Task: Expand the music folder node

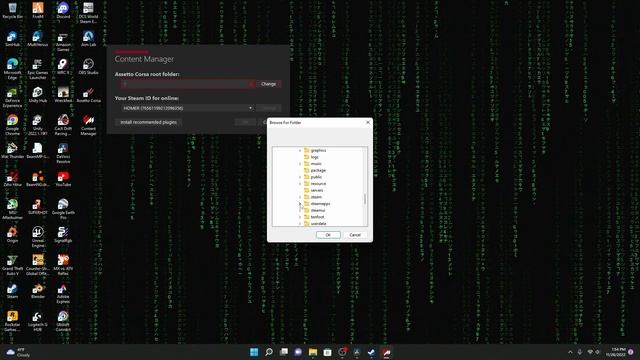Action: [x=300, y=164]
